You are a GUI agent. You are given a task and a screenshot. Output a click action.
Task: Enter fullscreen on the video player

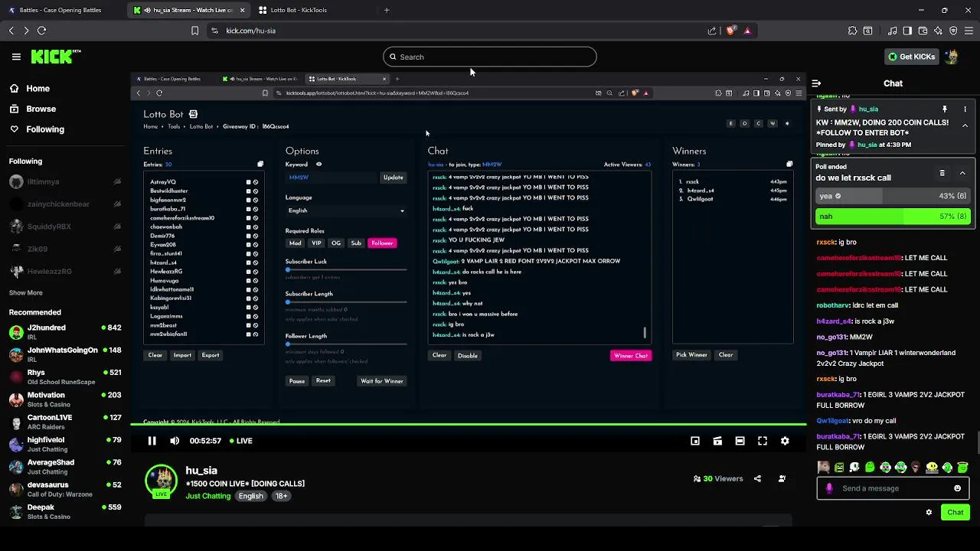(763, 441)
